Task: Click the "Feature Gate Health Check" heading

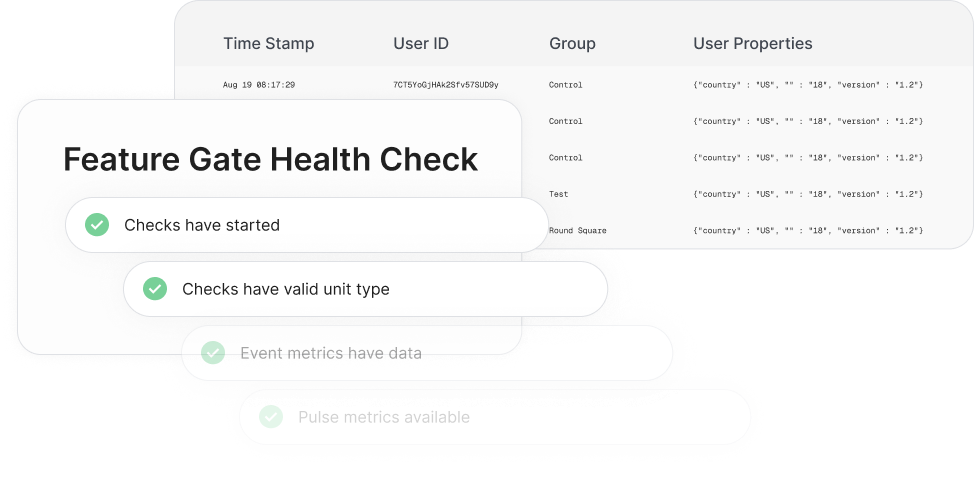Action: [x=271, y=160]
